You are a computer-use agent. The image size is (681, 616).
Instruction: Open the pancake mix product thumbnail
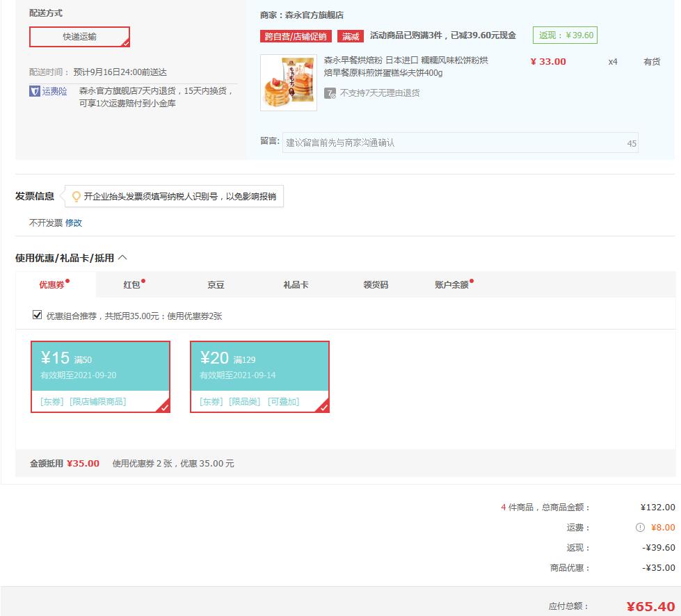click(289, 83)
